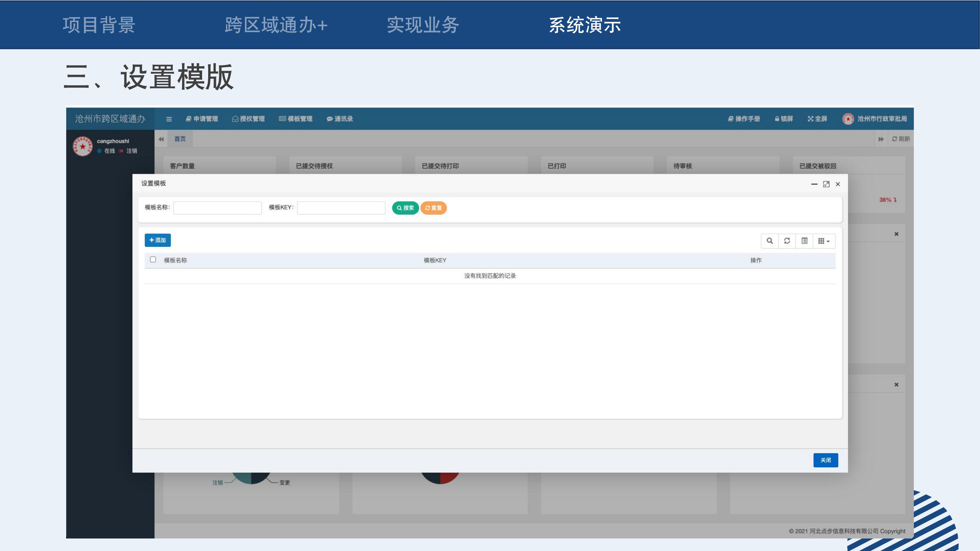Click the table refresh icon
Screen dimensions: 980x551
coord(787,241)
